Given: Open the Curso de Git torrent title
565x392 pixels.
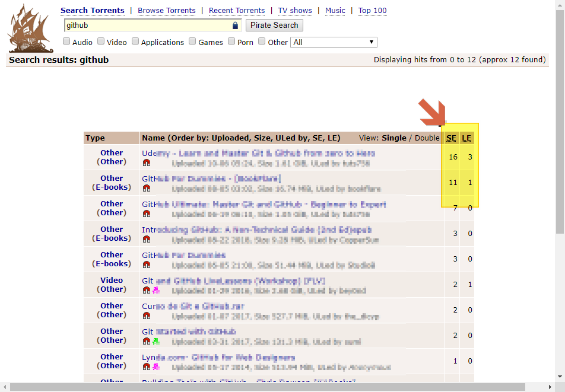Looking at the screenshot, I should (x=193, y=307).
